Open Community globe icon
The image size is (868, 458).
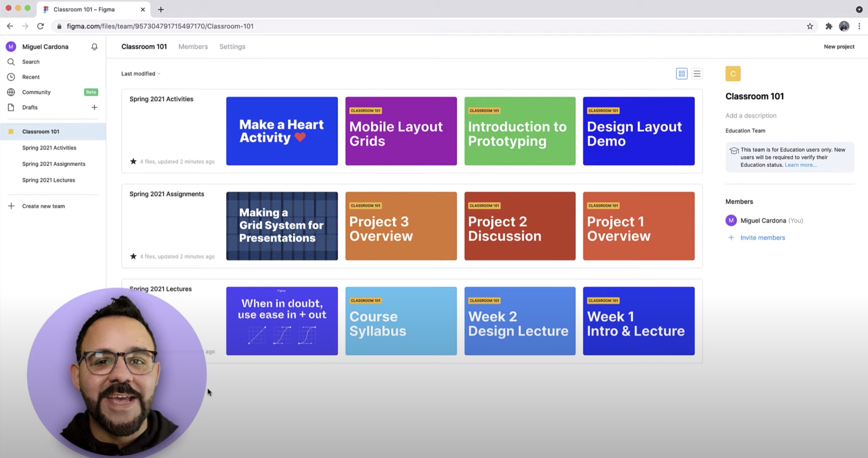11,92
